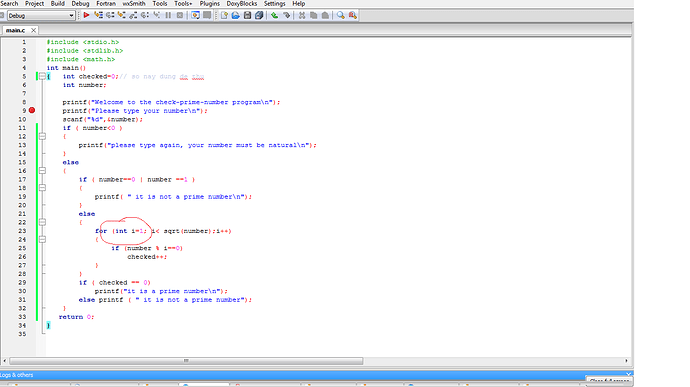
Task: Collapse the for loop fold on line 24
Action: 42,240
